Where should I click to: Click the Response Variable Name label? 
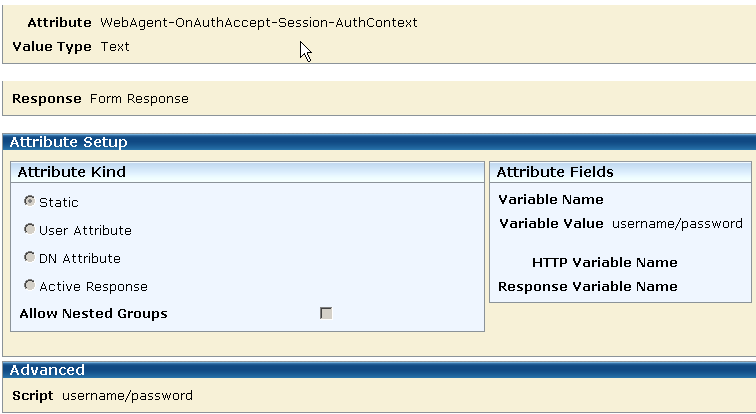coord(588,286)
